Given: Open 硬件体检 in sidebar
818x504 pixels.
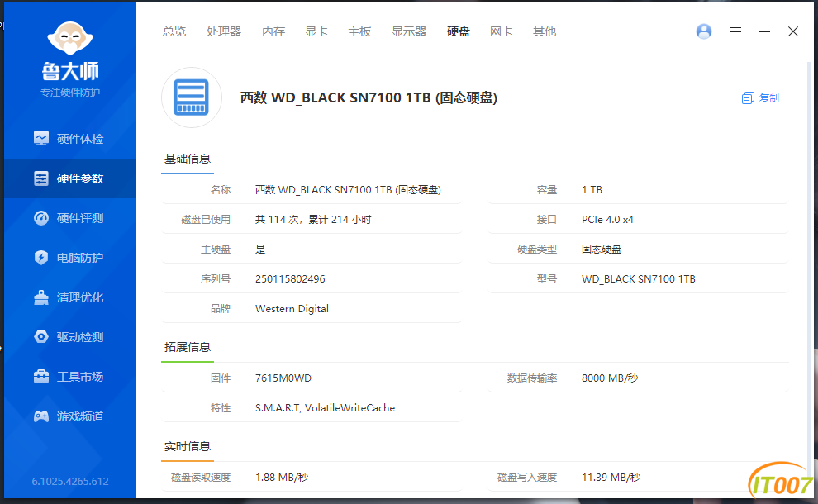Looking at the screenshot, I should pyautogui.click(x=70, y=139).
